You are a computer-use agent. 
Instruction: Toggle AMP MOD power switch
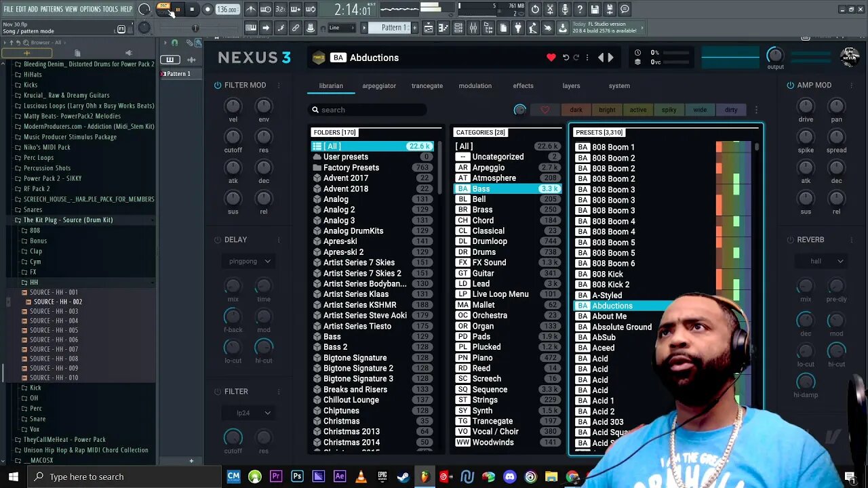click(790, 85)
